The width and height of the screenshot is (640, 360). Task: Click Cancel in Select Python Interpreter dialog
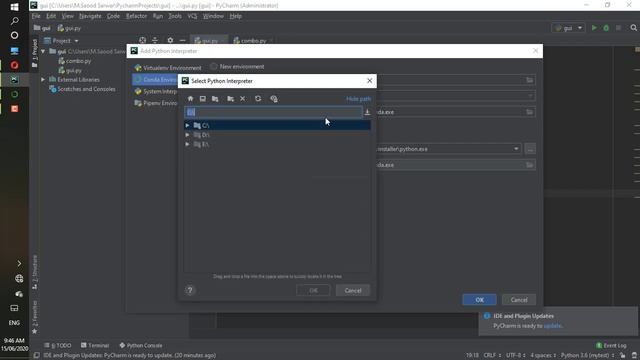353,290
